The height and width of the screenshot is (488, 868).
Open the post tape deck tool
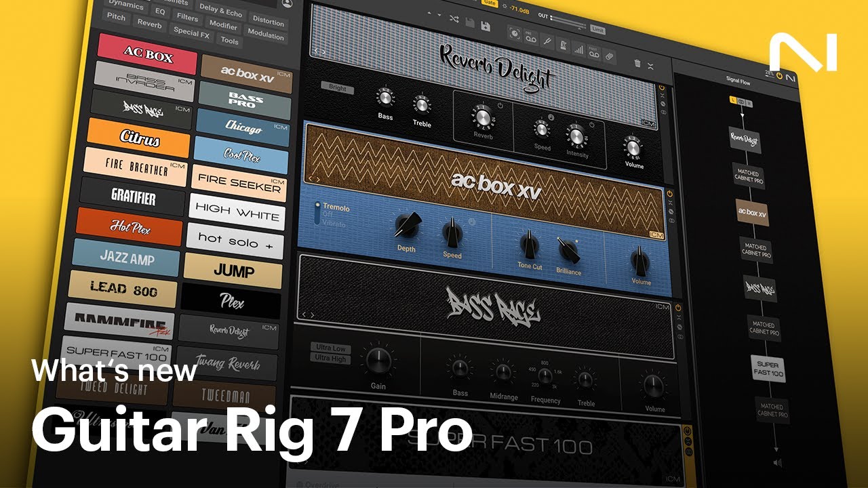(594, 53)
